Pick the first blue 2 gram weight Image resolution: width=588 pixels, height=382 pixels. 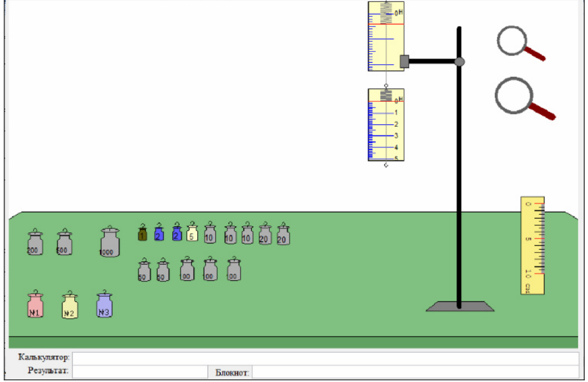point(159,232)
